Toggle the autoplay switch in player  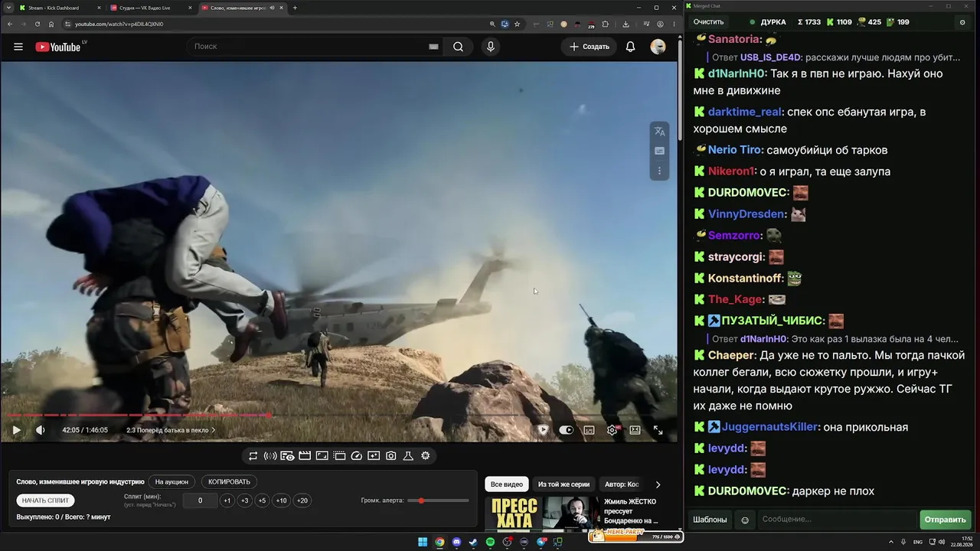pos(566,430)
